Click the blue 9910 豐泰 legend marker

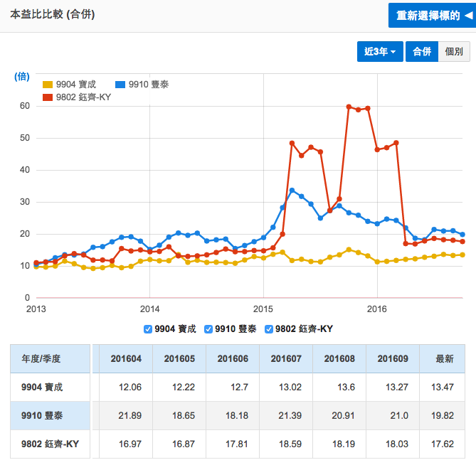pos(120,85)
